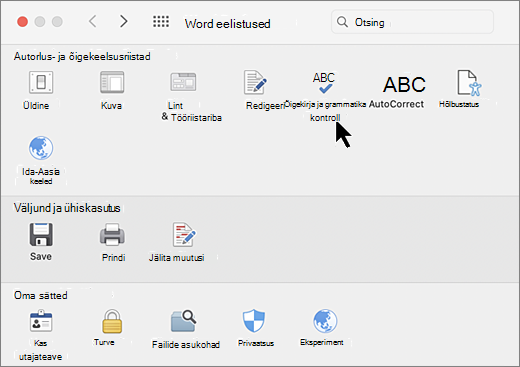
Task: Click the Word eelistused title
Action: coord(228,24)
